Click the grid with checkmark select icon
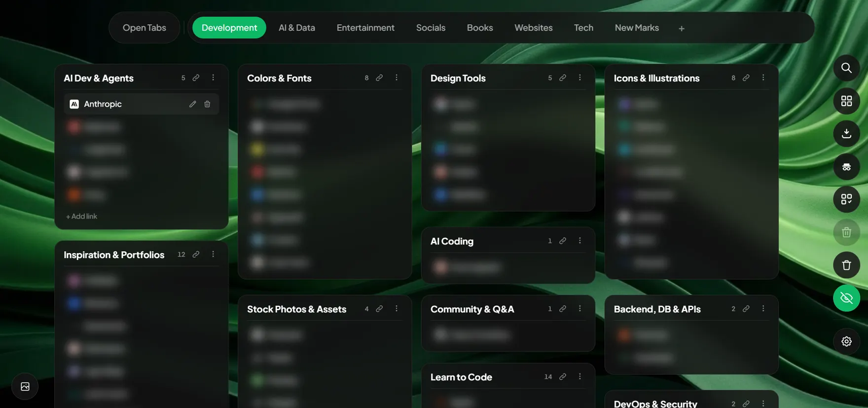Screen dimensions: 868x408 coord(846,199)
